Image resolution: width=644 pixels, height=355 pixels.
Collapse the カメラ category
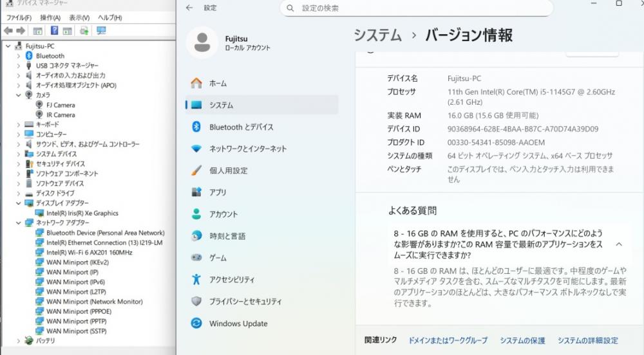(19, 95)
